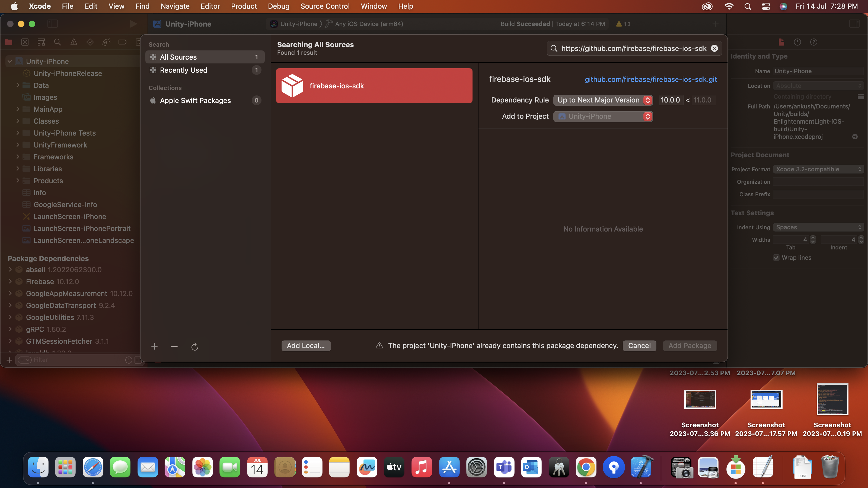Toggle the inspector panel at top right
This screenshot has width=868, height=488.
[x=854, y=24]
